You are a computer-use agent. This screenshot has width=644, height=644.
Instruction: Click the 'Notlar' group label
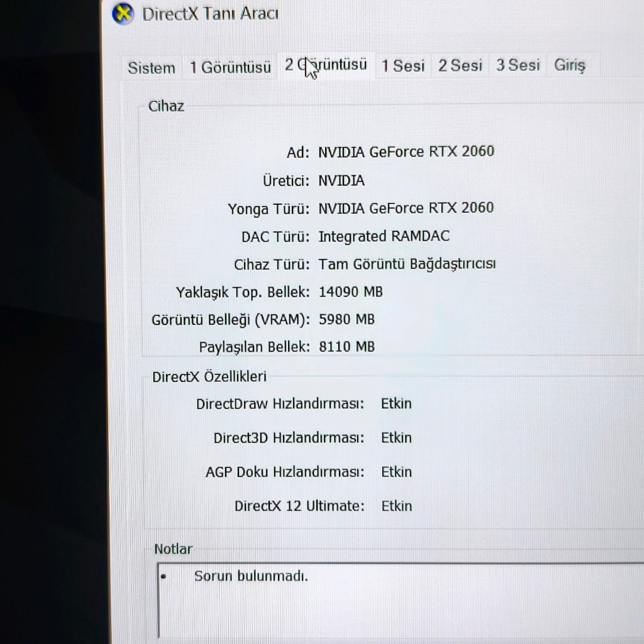tap(174, 549)
